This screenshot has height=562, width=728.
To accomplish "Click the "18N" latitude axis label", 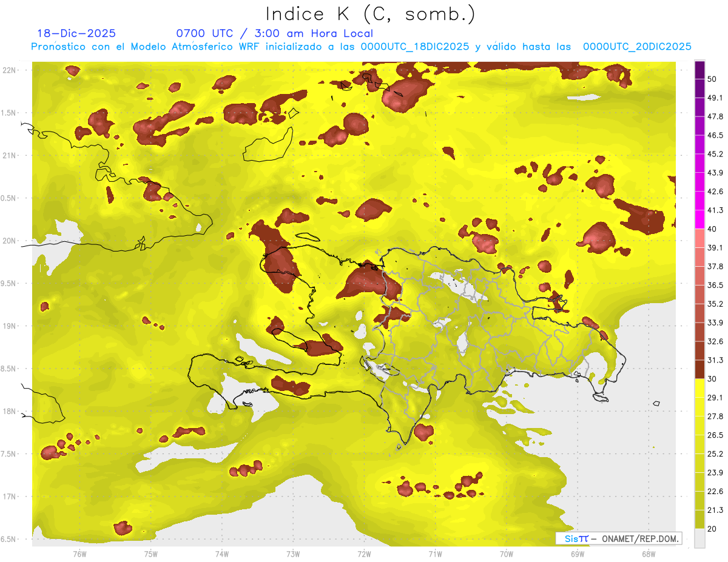I will pyautogui.click(x=10, y=412).
